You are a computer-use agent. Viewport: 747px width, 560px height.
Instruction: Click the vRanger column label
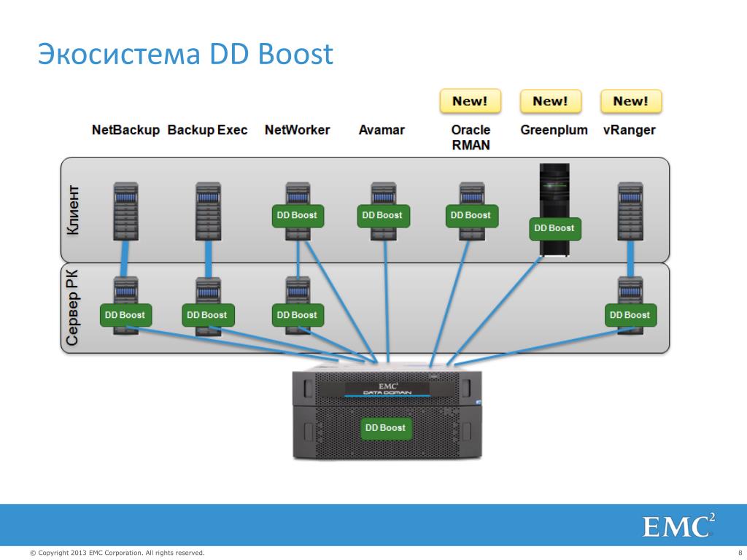[x=630, y=131]
